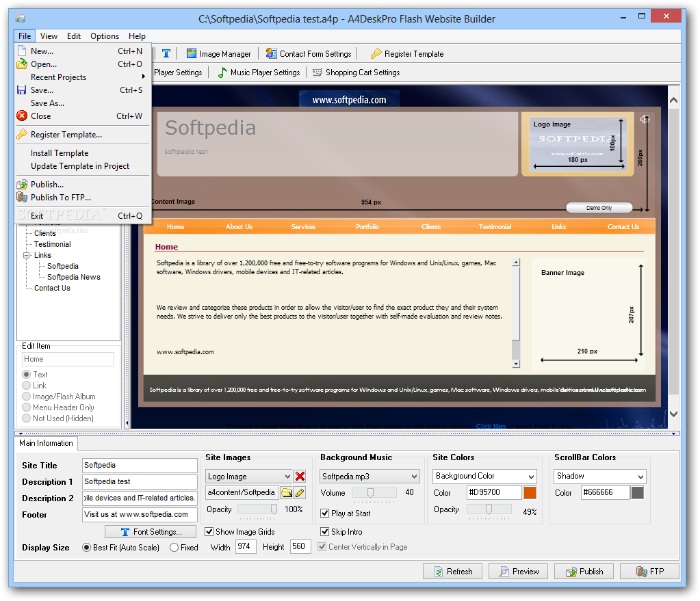
Task: Open Image Manager from the toolbar
Action: point(219,53)
